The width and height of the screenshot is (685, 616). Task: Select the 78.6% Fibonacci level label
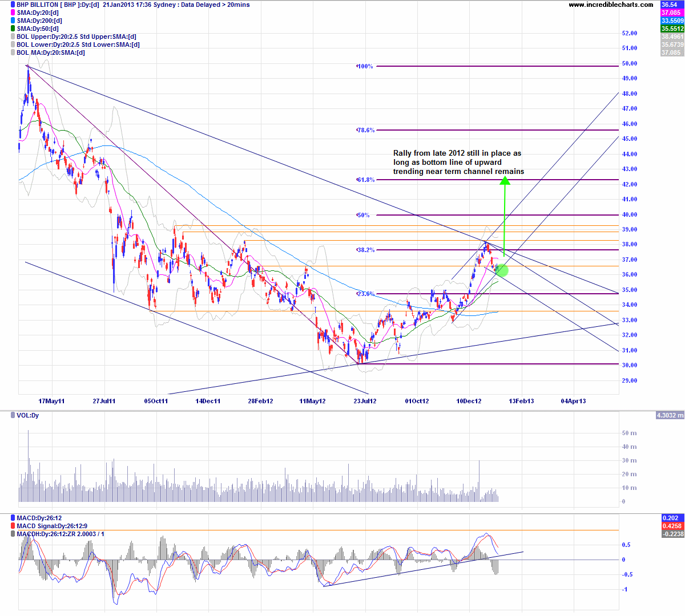365,130
